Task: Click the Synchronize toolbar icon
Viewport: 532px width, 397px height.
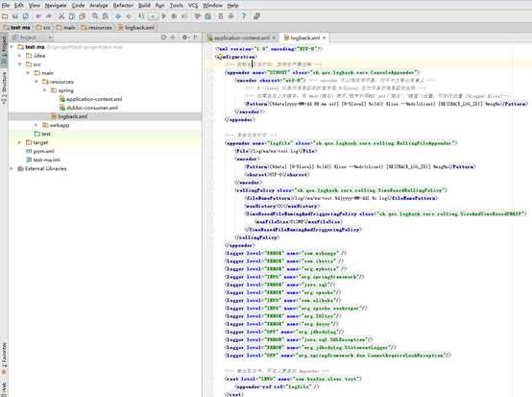Action: click(x=26, y=16)
